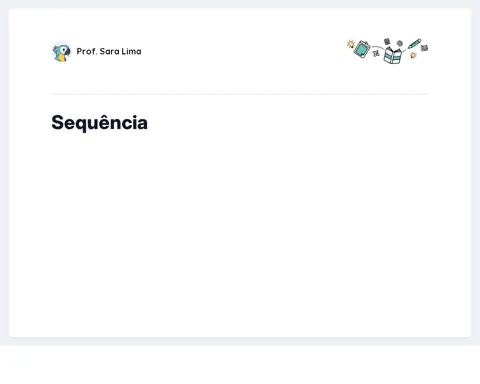
Task: Click the horizontal divider under the header
Action: point(240,94)
